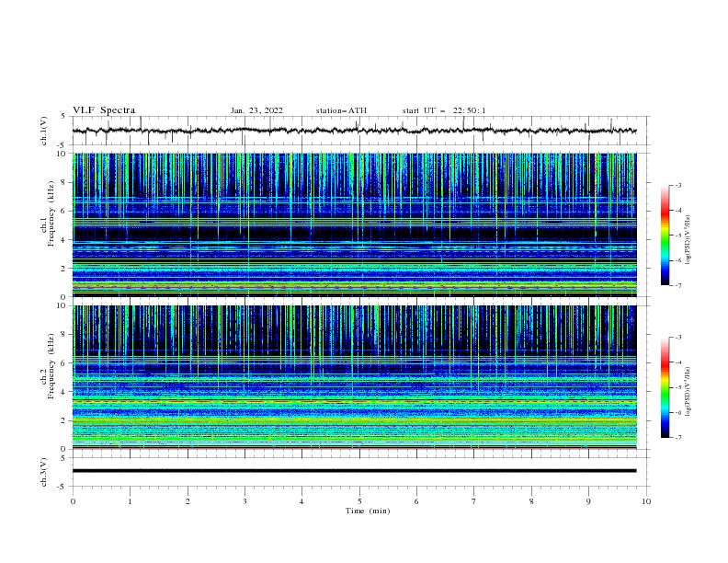Click the "-3" label on ch.1 color bar
The height and width of the screenshot is (563, 728).
click(x=677, y=185)
